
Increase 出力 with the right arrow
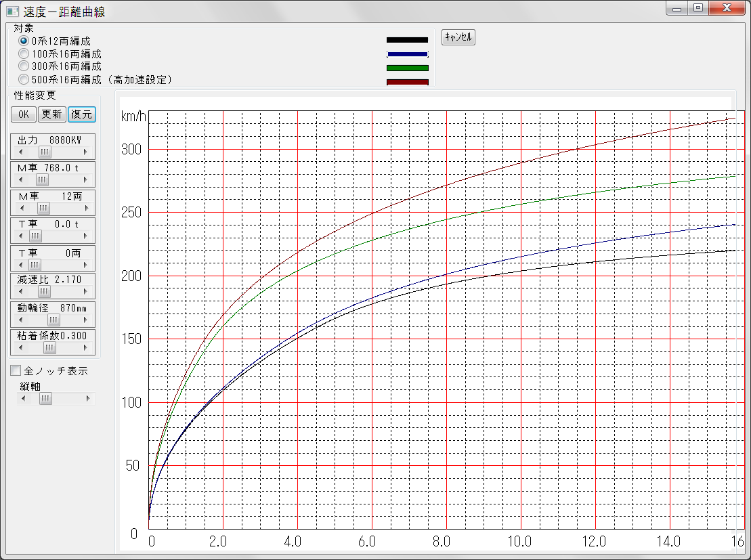tap(85, 152)
